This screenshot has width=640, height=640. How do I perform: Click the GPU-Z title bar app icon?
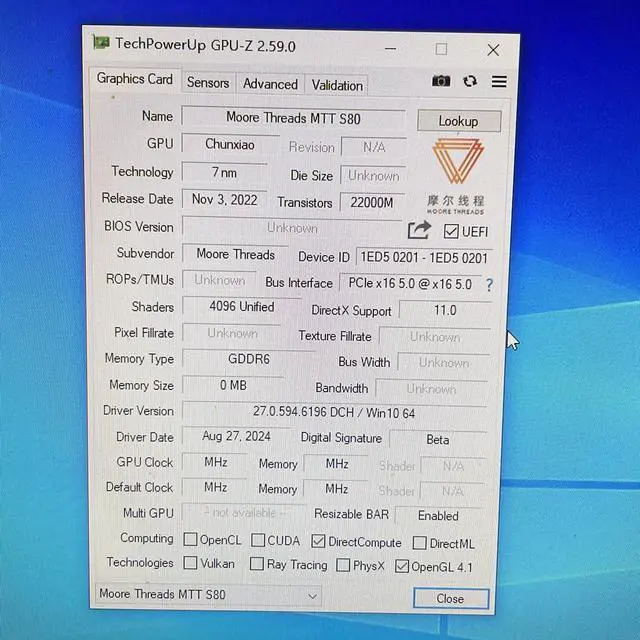101,42
